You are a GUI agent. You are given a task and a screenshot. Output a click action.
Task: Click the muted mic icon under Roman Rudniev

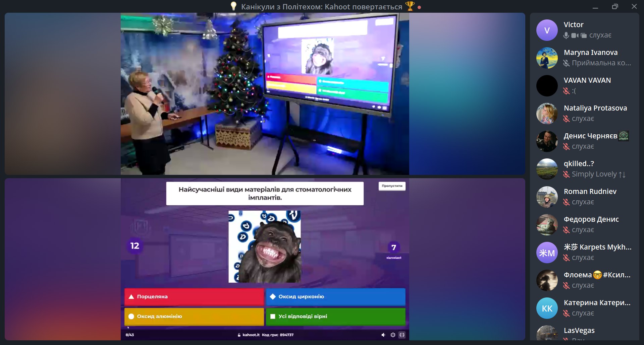pyautogui.click(x=567, y=202)
